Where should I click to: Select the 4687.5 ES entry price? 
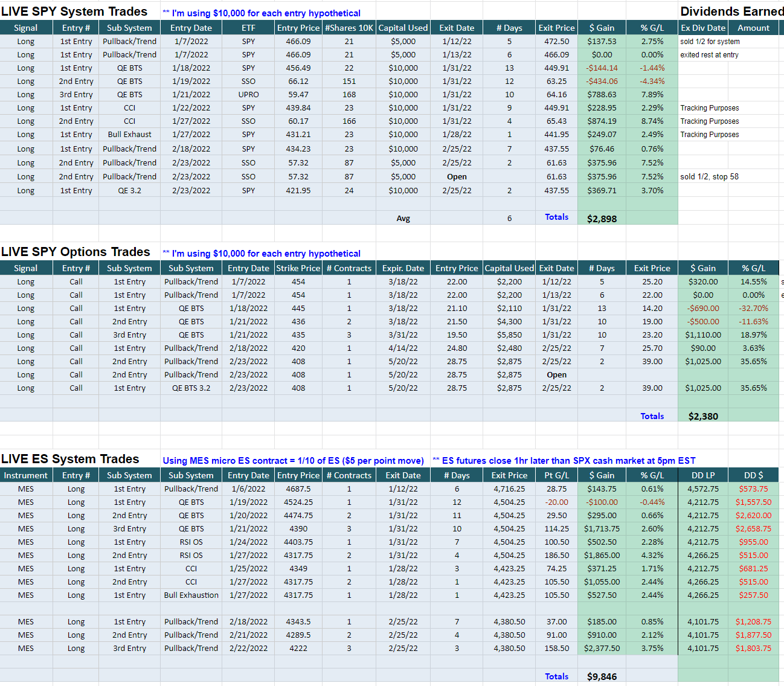[298, 489]
